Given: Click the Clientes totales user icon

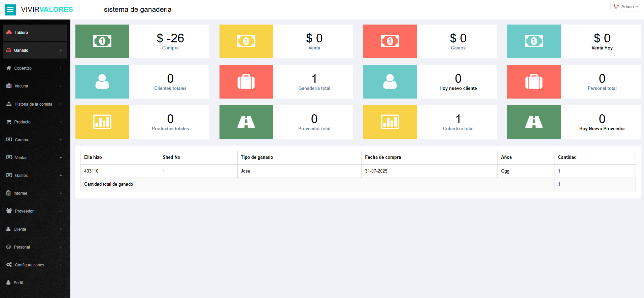Looking at the screenshot, I should pyautogui.click(x=102, y=82).
